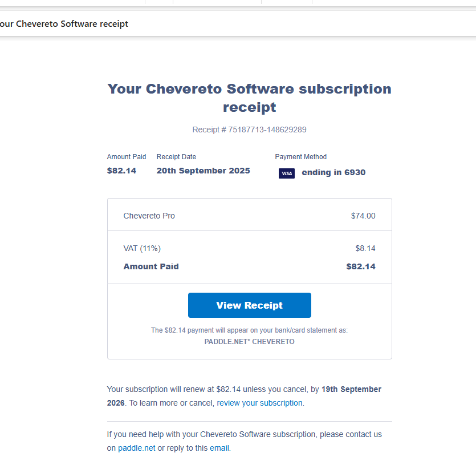Click the VAT (11%) label
The height and width of the screenshot is (457, 476).
click(x=142, y=248)
